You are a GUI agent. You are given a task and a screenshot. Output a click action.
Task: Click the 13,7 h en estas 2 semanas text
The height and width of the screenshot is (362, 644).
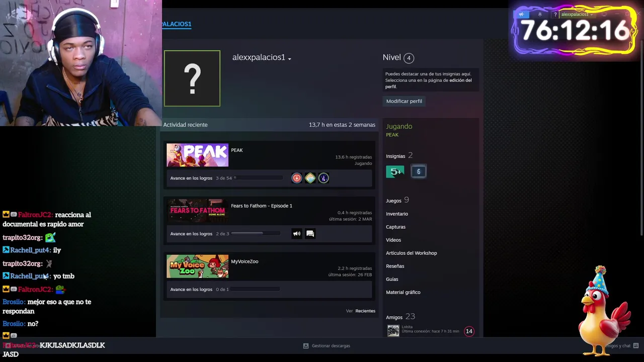(342, 125)
